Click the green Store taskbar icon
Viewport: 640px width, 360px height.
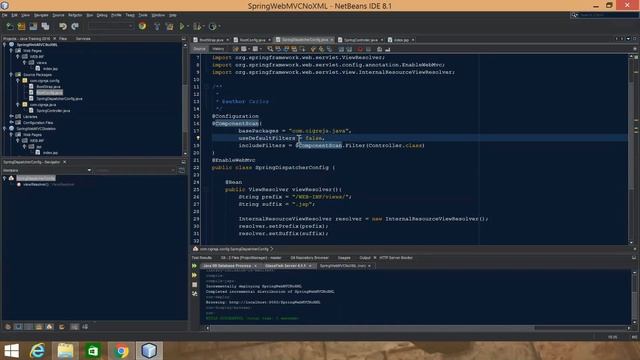pyautogui.click(x=93, y=351)
